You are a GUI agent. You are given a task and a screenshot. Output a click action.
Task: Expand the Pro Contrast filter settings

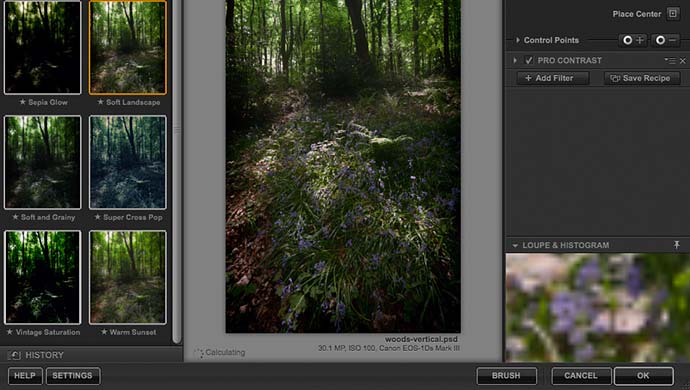coord(515,60)
